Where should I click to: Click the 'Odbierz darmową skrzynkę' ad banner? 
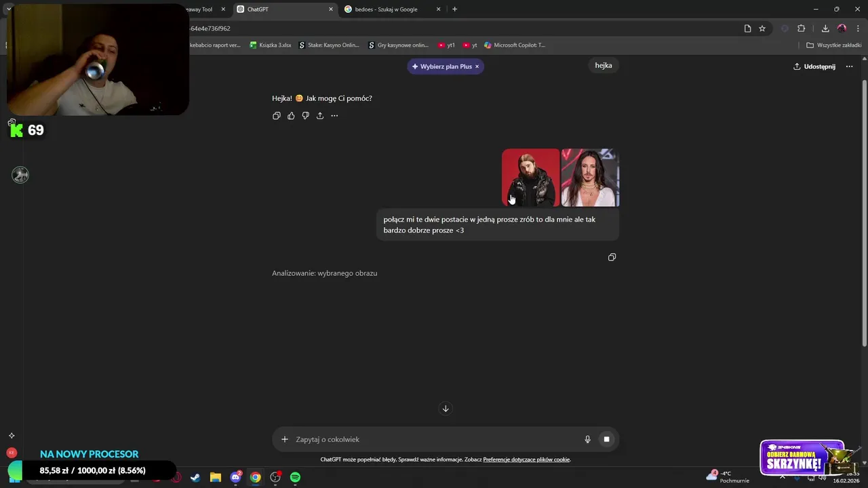803,458
